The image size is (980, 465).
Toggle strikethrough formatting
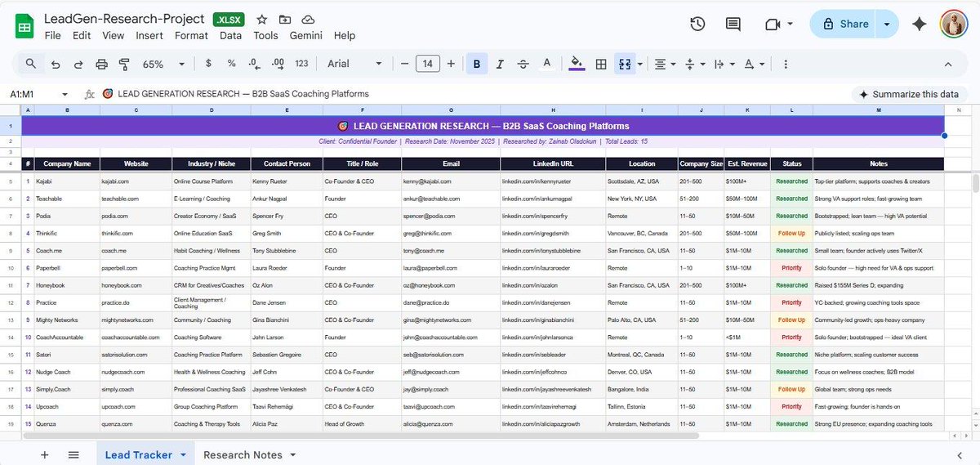[523, 64]
